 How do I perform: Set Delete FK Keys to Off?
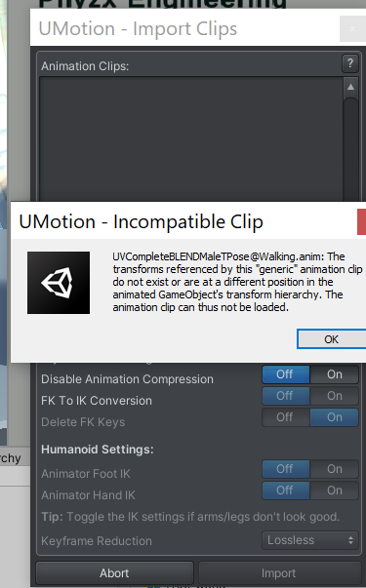pos(286,417)
